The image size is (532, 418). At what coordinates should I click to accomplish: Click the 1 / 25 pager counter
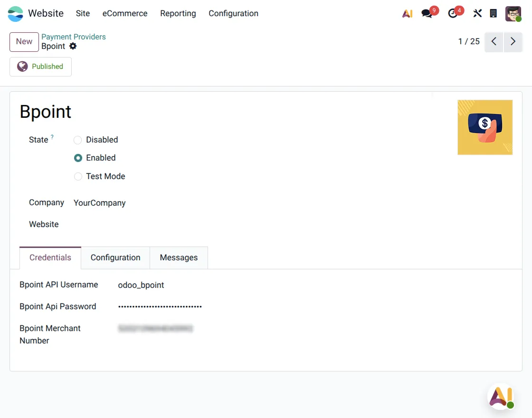pos(469,42)
